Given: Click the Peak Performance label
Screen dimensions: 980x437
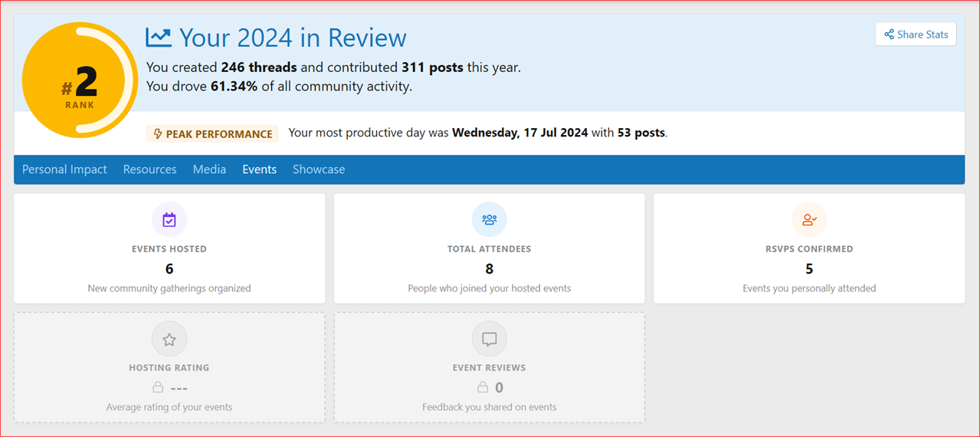Looking at the screenshot, I should [212, 133].
